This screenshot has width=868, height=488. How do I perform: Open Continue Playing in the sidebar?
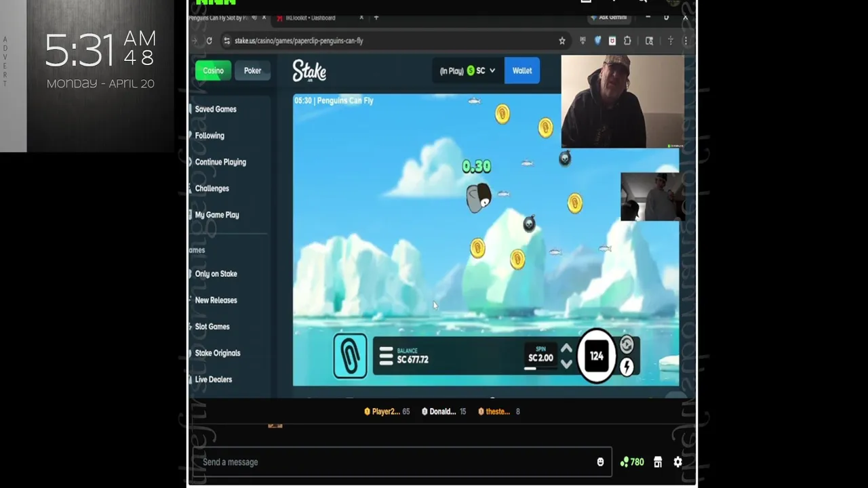(220, 162)
